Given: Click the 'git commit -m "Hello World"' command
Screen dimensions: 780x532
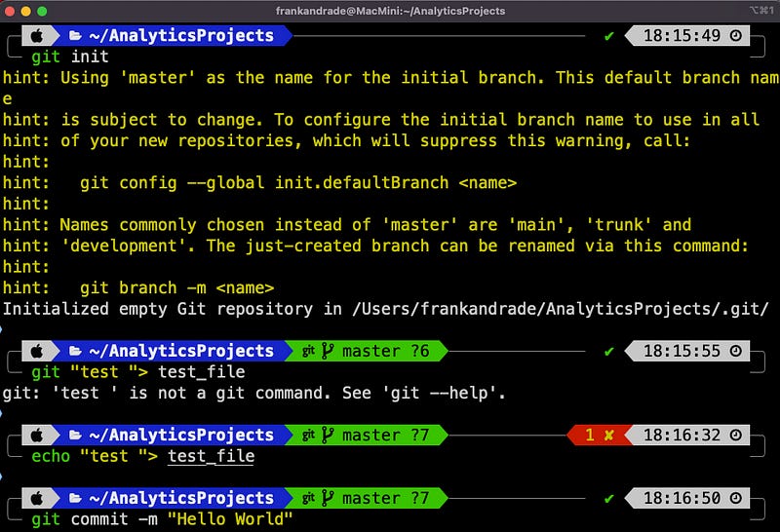Looking at the screenshot, I should [162, 519].
